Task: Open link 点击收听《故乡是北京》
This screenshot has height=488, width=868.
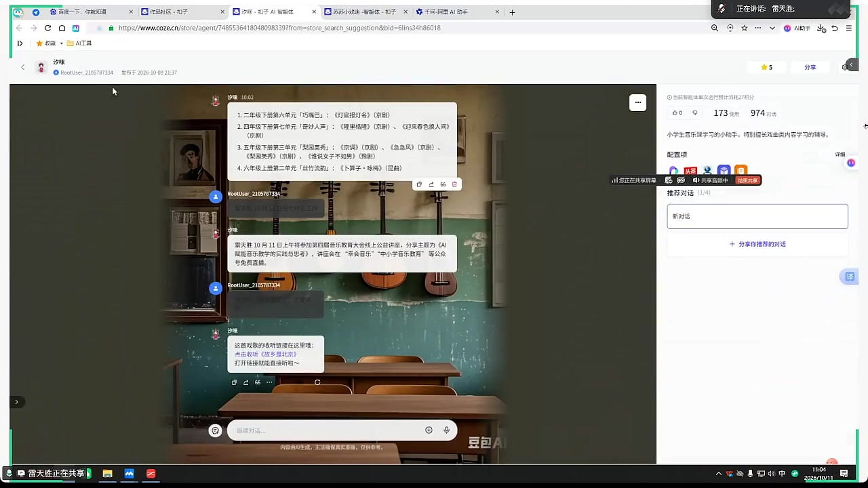Action: point(266,354)
